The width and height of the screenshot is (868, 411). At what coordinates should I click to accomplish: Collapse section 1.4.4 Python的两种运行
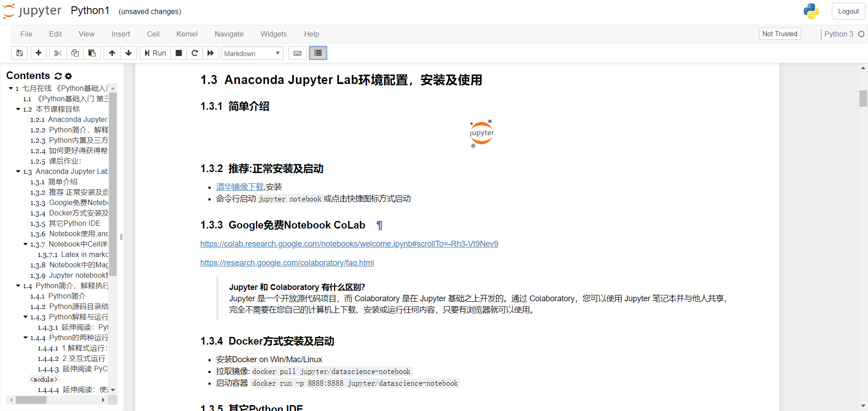coord(25,338)
